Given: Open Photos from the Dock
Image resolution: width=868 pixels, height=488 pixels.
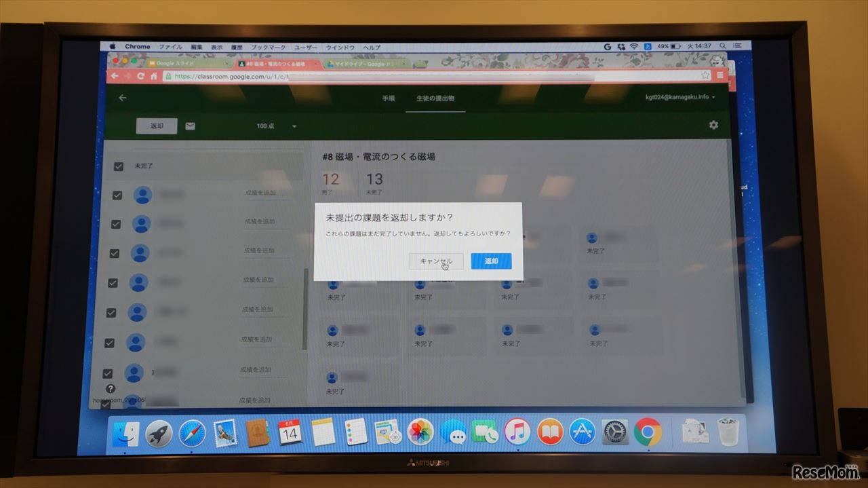Looking at the screenshot, I should (420, 432).
